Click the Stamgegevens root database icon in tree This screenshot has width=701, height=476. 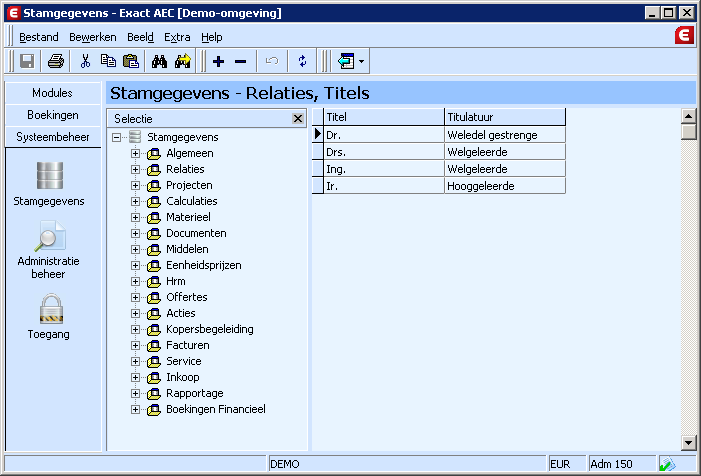click(x=135, y=137)
